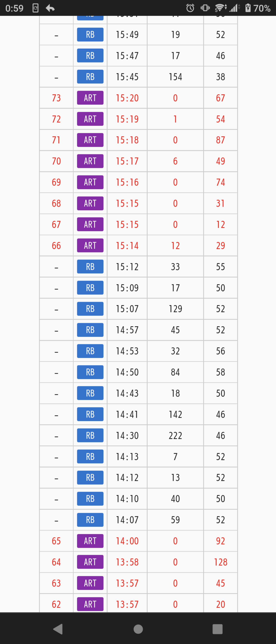Tap the vibrate mode status icon

tap(205, 8)
